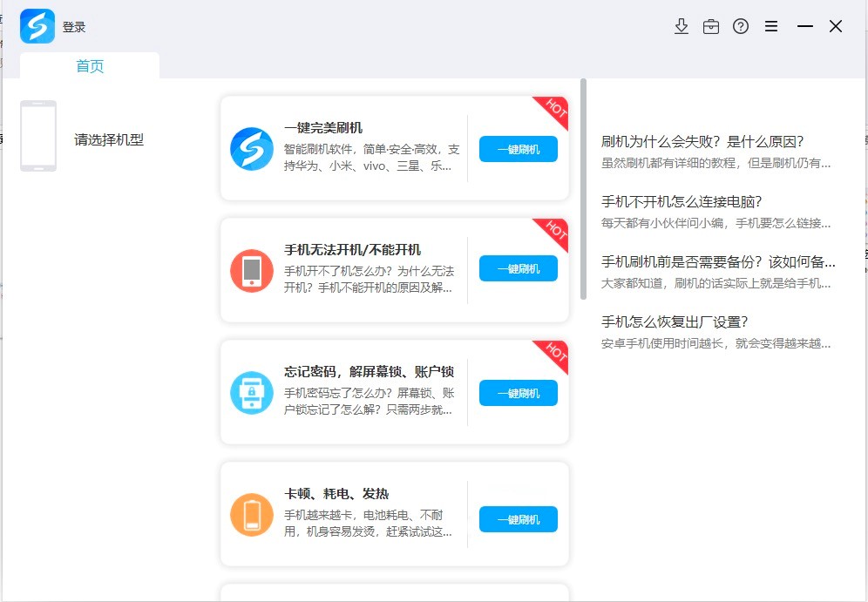Click the 一键完美刷机 blue S icon
Screen dimensions: 868x602
pyautogui.click(x=251, y=149)
